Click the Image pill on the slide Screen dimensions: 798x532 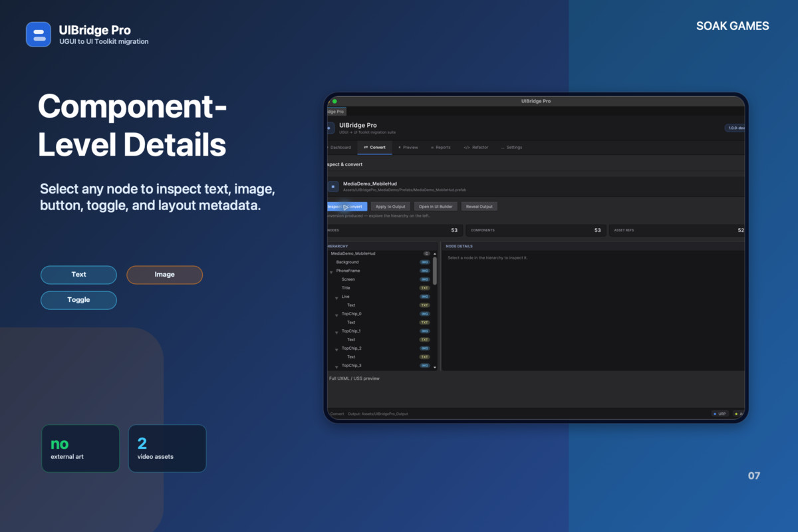coord(164,275)
